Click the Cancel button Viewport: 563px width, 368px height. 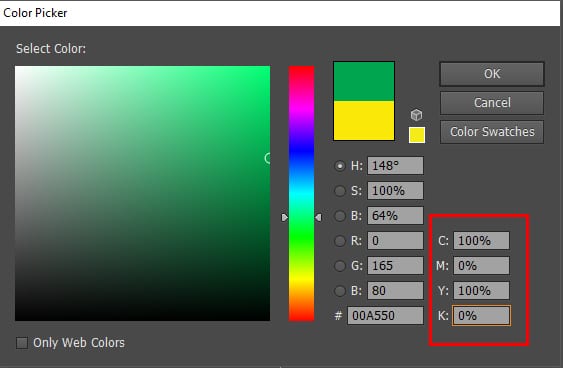pyautogui.click(x=492, y=103)
